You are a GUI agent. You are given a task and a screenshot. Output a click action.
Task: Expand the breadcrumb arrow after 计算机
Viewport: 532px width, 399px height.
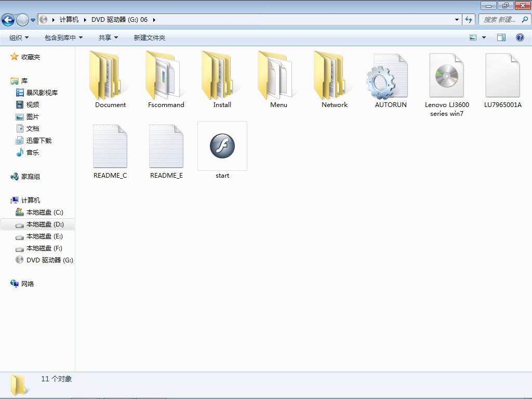click(x=85, y=20)
